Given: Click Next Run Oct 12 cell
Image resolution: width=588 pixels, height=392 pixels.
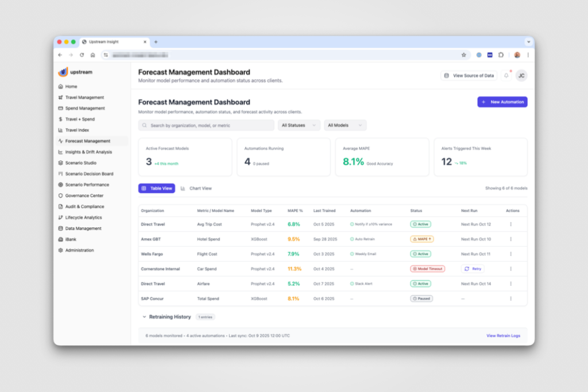Looking at the screenshot, I should (x=476, y=224).
